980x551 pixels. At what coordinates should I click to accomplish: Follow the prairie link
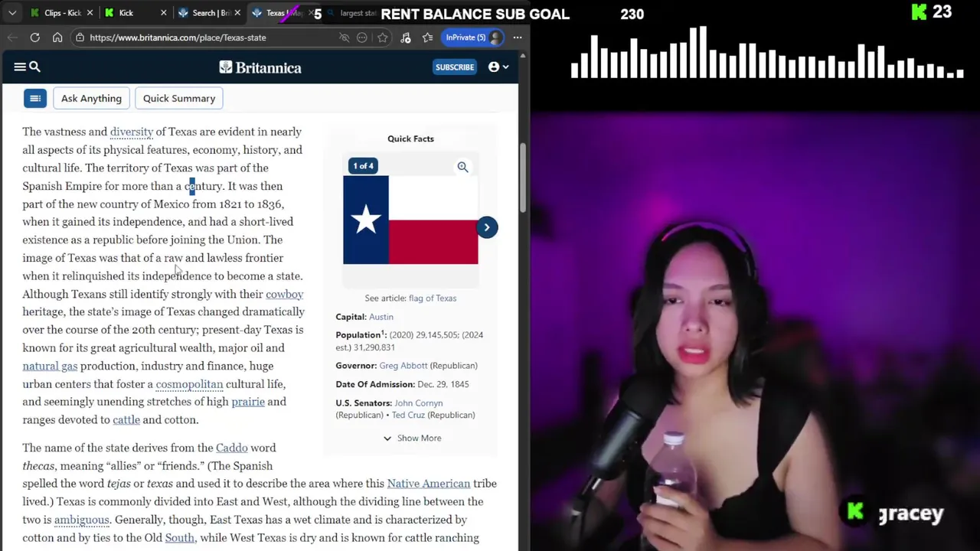pos(248,402)
